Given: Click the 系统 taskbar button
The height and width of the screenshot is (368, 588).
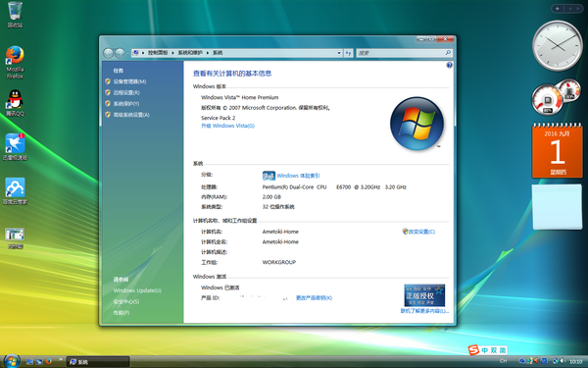Looking at the screenshot, I should [x=98, y=361].
